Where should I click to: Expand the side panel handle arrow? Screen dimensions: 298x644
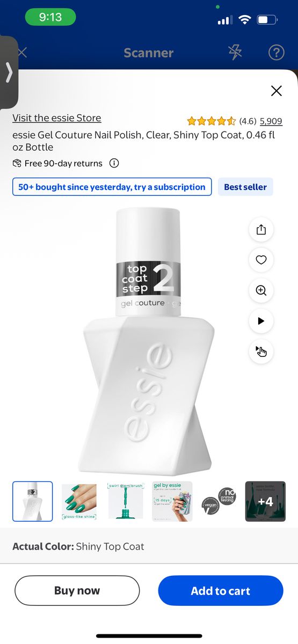pos(9,72)
